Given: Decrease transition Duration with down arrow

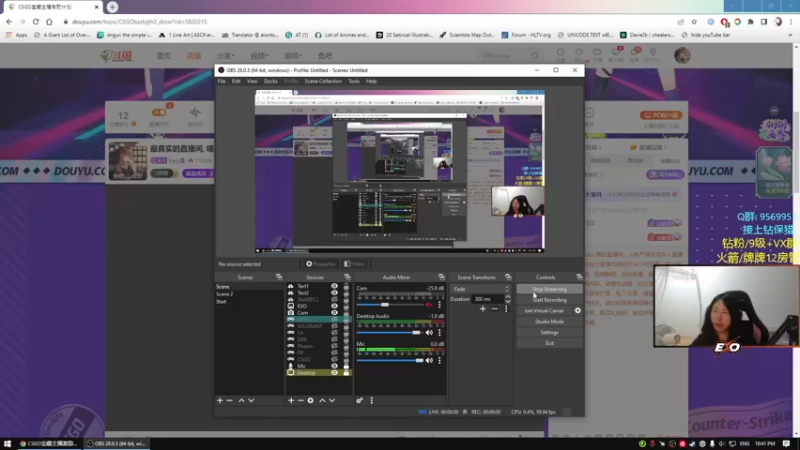Looking at the screenshot, I should point(508,302).
